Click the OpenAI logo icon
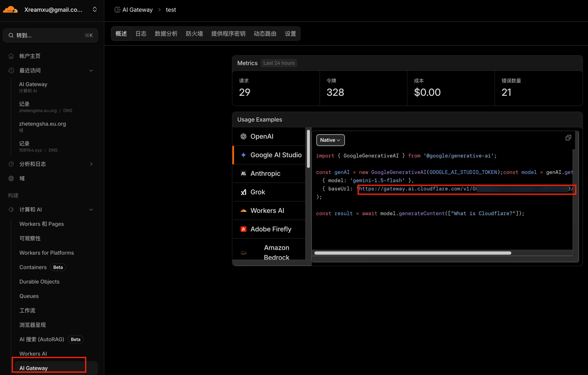Image resolution: width=588 pixels, height=375 pixels. 243,136
